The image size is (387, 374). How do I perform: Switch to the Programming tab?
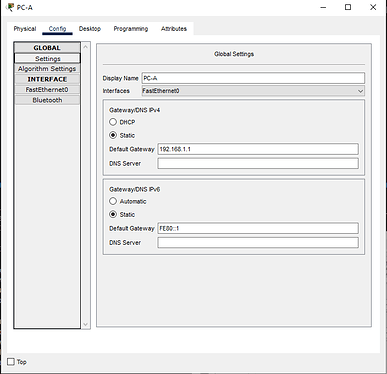pyautogui.click(x=131, y=29)
